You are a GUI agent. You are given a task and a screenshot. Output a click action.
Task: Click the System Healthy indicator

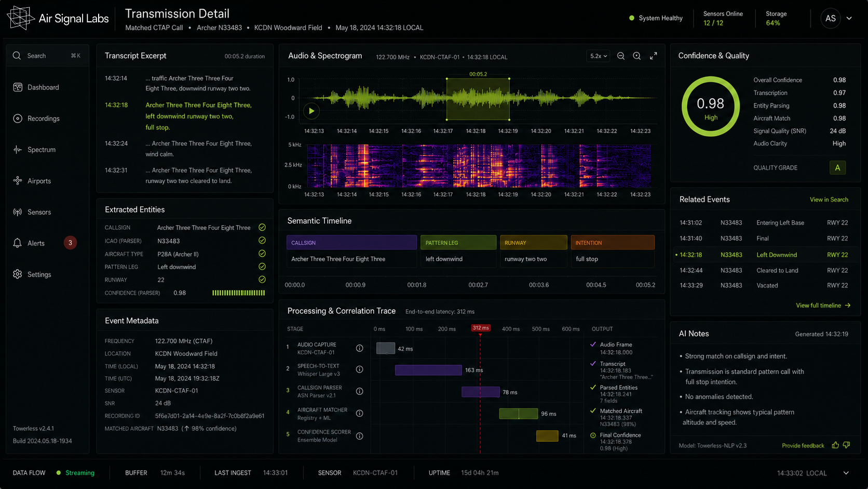pos(656,18)
